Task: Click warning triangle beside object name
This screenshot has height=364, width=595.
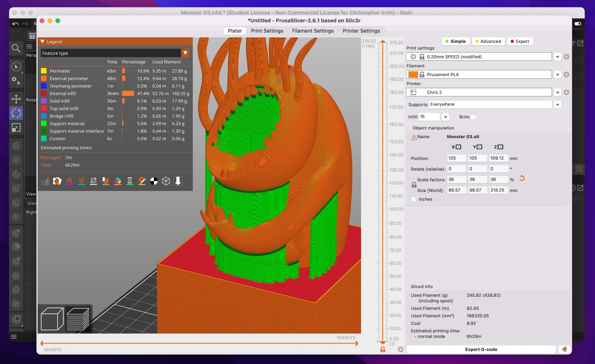Action: pyautogui.click(x=414, y=137)
